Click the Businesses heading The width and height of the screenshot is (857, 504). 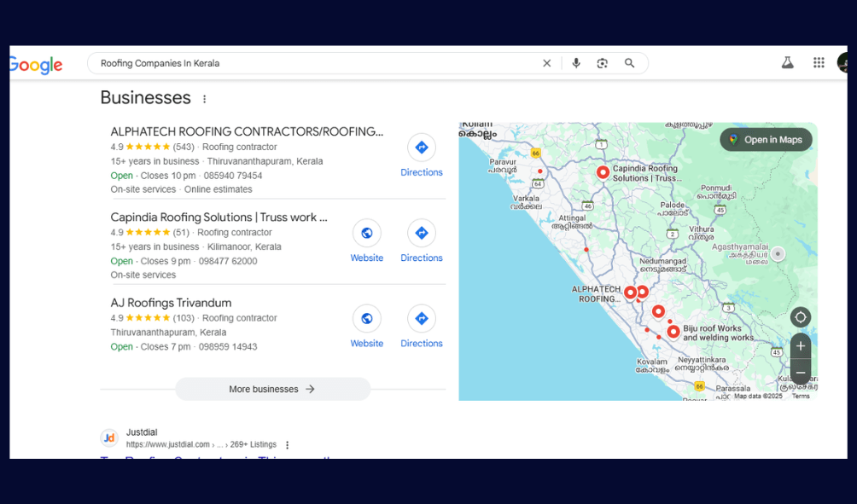coord(145,98)
